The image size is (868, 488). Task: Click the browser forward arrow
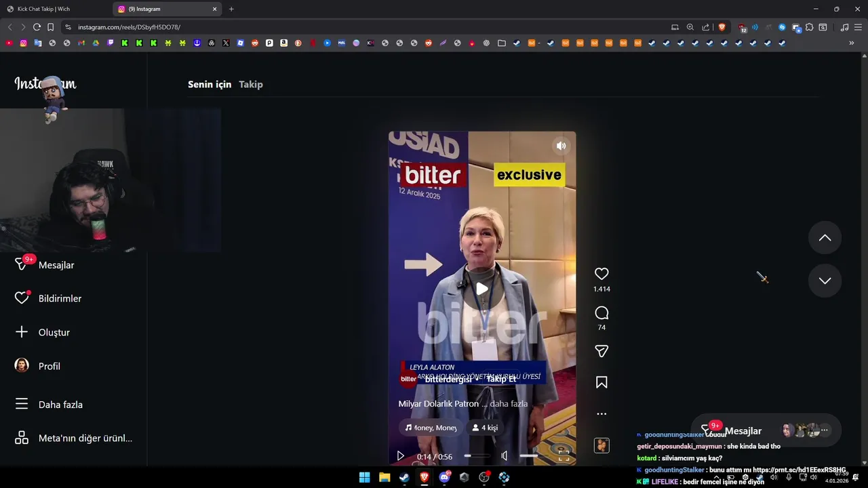[22, 27]
